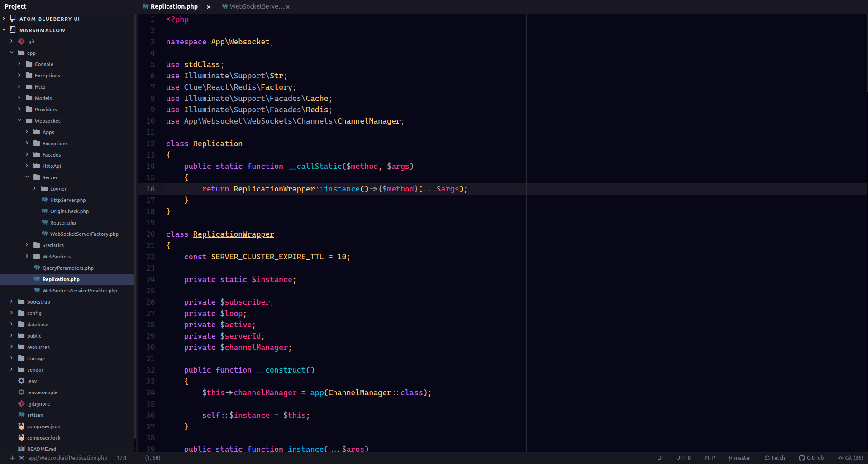Select Replication.php in the tree
The image size is (868, 464).
pyautogui.click(x=67, y=279)
